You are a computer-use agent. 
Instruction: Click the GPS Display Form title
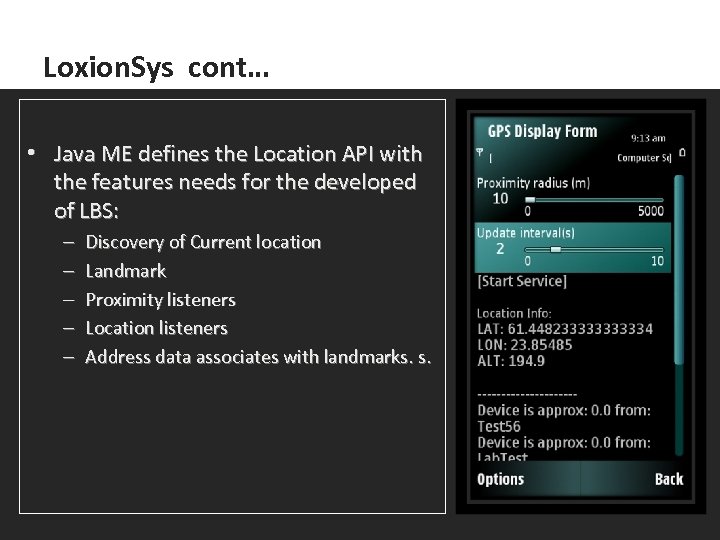(542, 131)
